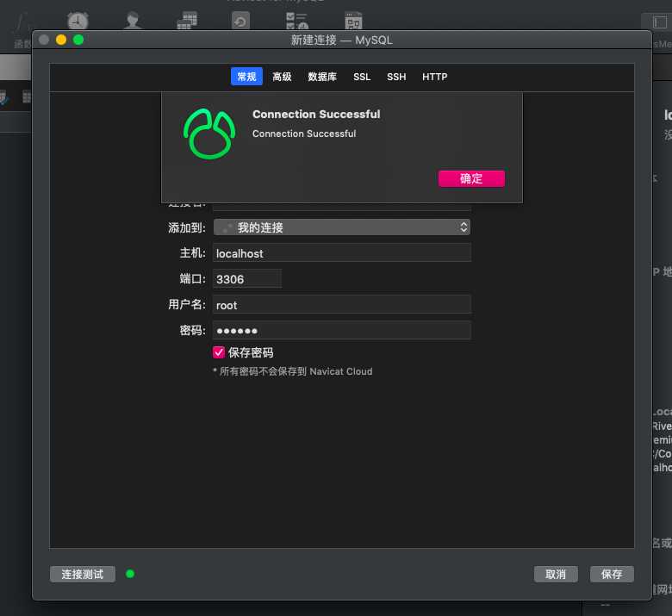Click the Navicat logo in the success dialog
Image resolution: width=672 pixels, height=616 pixels.
coord(209,134)
